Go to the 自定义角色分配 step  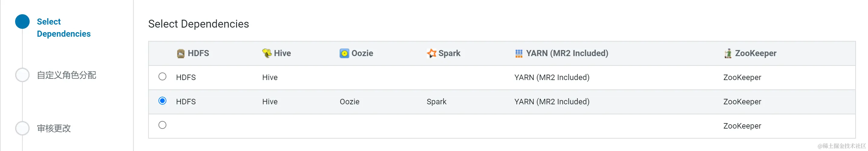pyautogui.click(x=66, y=75)
